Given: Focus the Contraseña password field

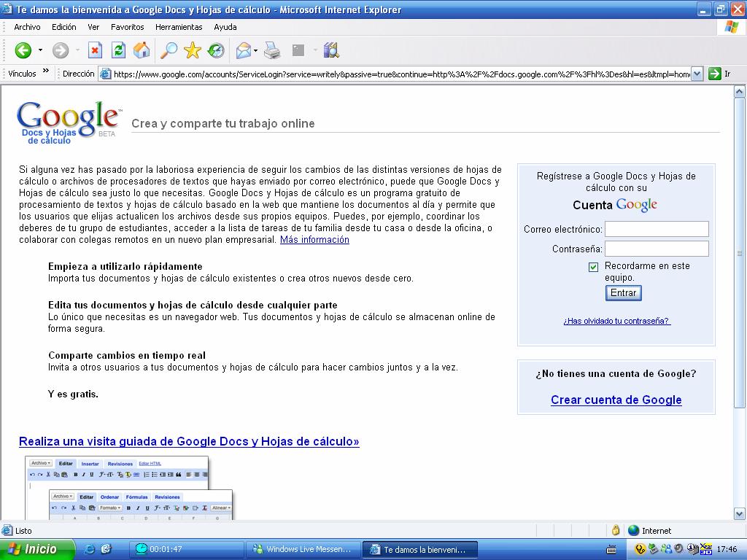Looking at the screenshot, I should click(x=657, y=249).
